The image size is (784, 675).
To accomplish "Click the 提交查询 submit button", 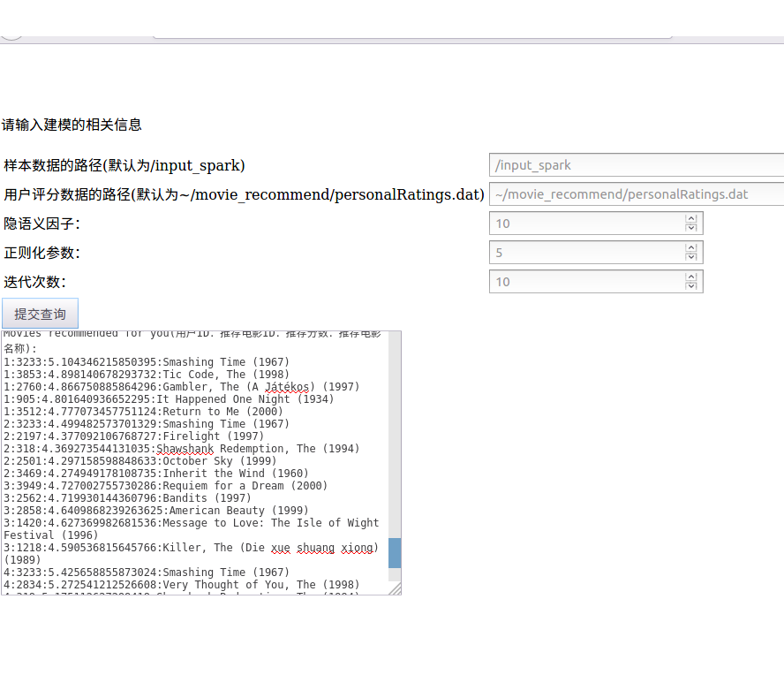I will pos(40,314).
